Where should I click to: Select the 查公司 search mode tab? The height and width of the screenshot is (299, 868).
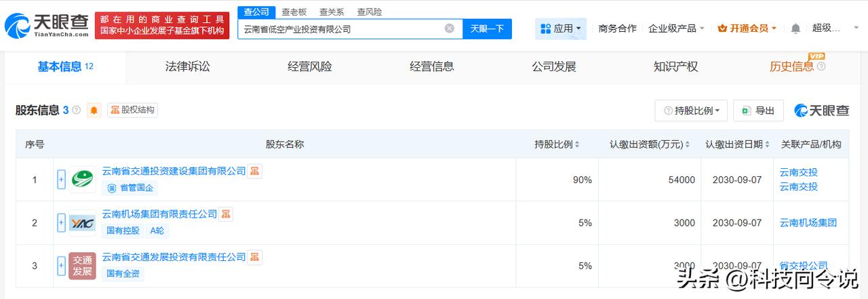point(256,12)
